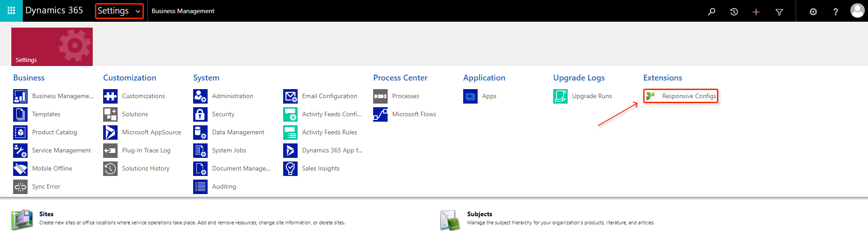This screenshot has width=868, height=242.
Task: Open the app launcher waffle icon
Action: pyautogui.click(x=11, y=11)
